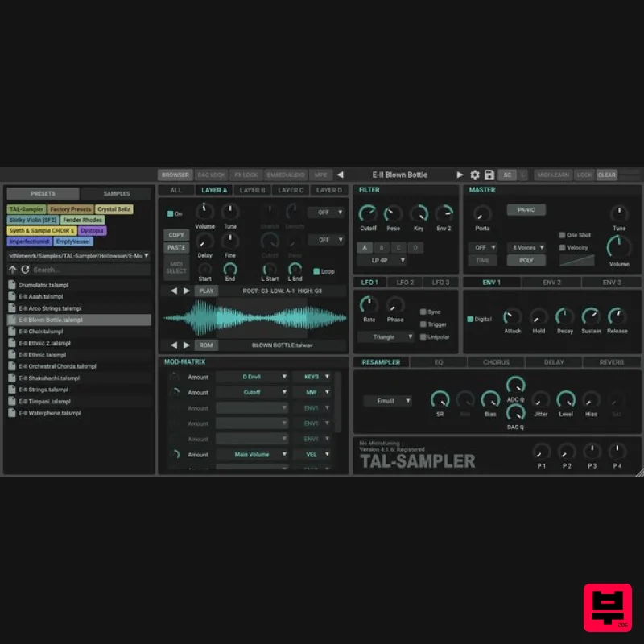Toggle the Layer A On checkbox
The image size is (644, 644).
(170, 214)
